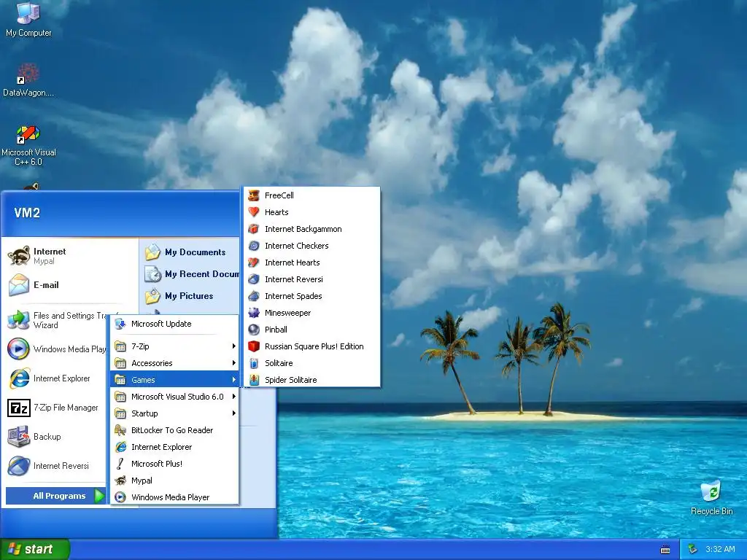
Task: Expand Microsoft Visual Studio 6.0 submenu arrow
Action: click(x=234, y=396)
